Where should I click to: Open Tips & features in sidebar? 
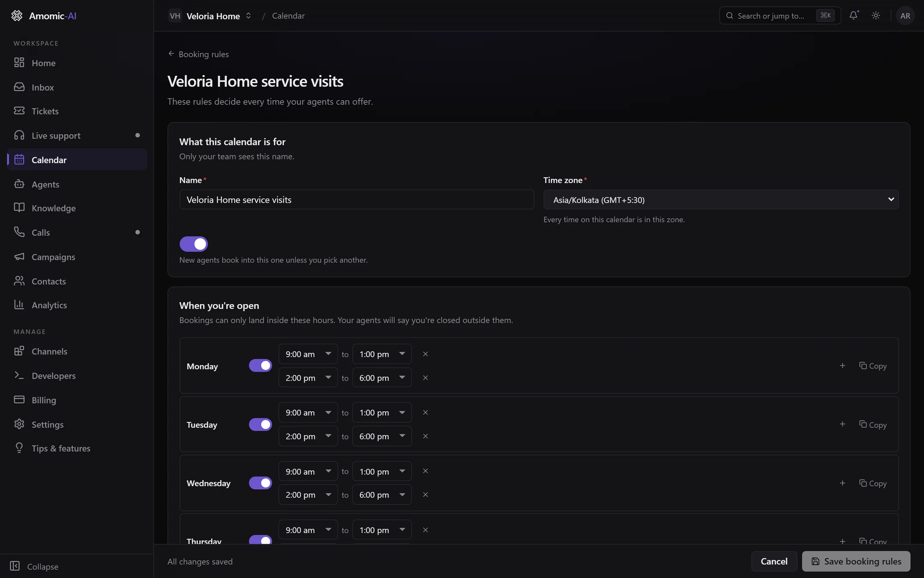(x=77, y=449)
